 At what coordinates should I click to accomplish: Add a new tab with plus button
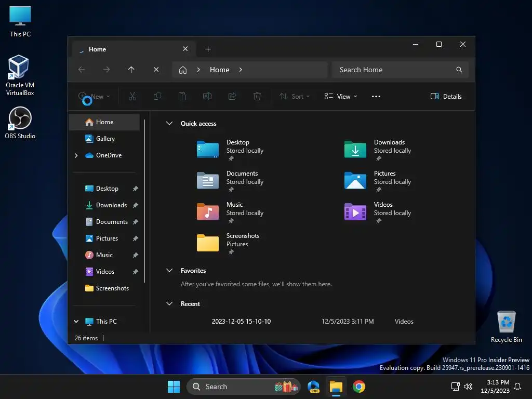click(208, 49)
